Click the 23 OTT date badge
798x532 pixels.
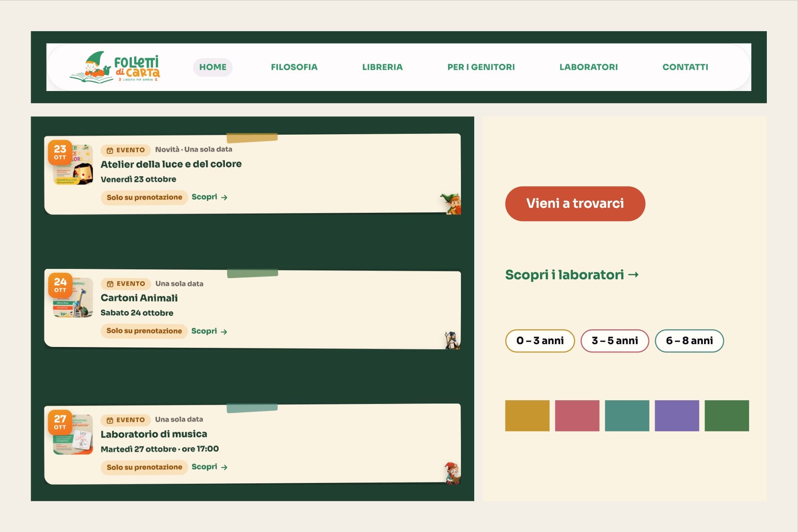coord(60,152)
